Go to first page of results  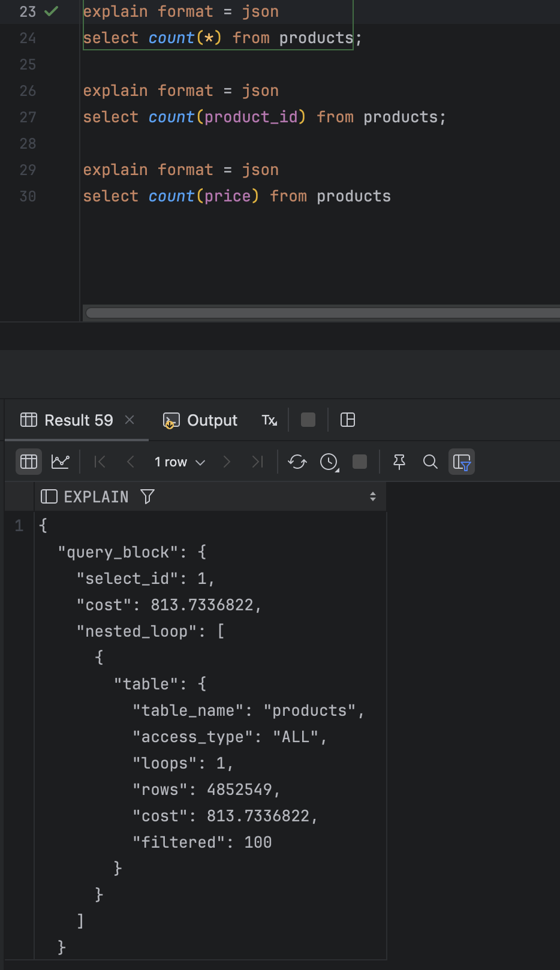[100, 462]
